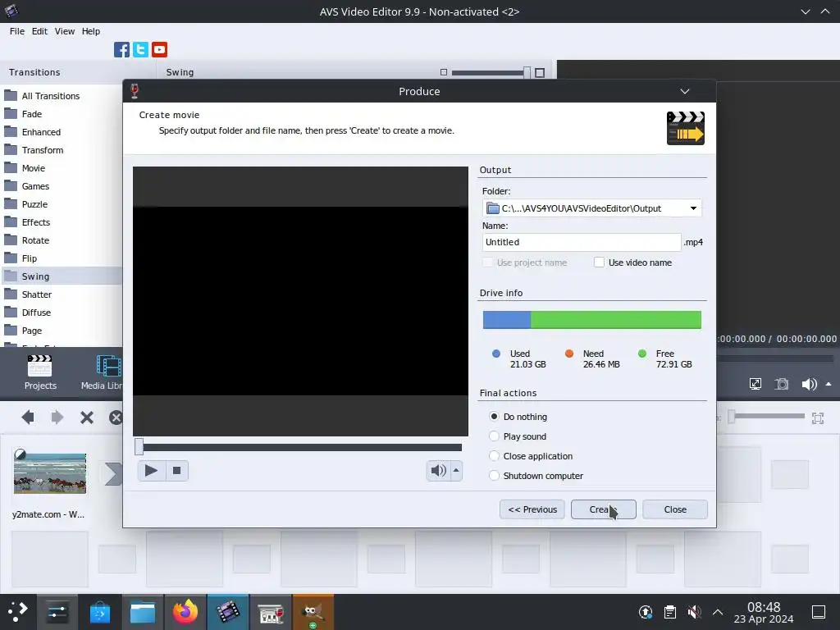Click the small thumbnail size icon
The width and height of the screenshot is (840, 630).
click(444, 72)
